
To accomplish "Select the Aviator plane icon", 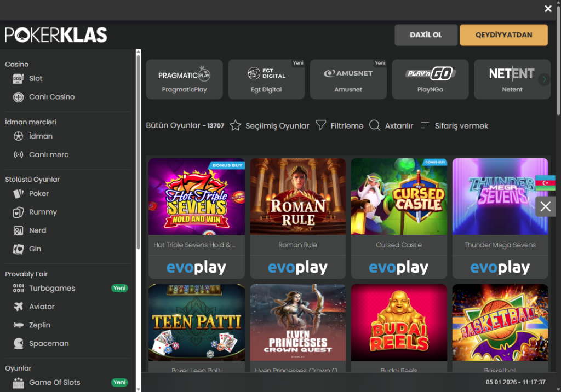I will point(19,307).
